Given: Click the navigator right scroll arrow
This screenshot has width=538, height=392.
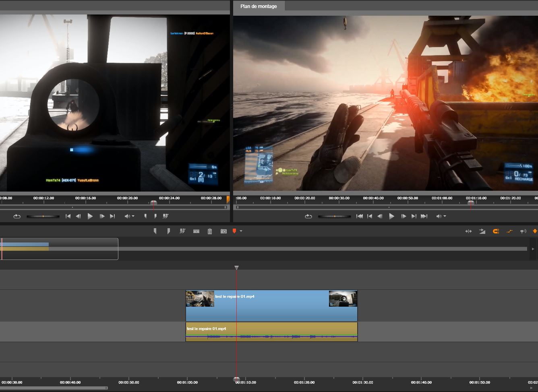Looking at the screenshot, I should tap(533, 249).
